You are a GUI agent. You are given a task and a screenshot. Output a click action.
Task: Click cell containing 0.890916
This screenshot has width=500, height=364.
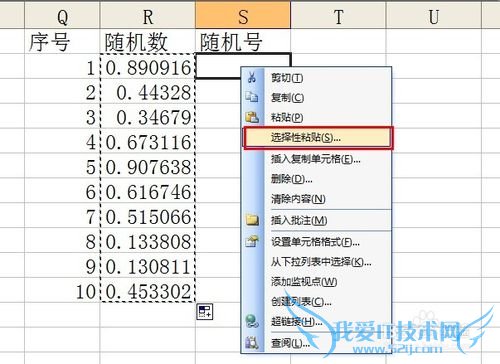(x=147, y=66)
